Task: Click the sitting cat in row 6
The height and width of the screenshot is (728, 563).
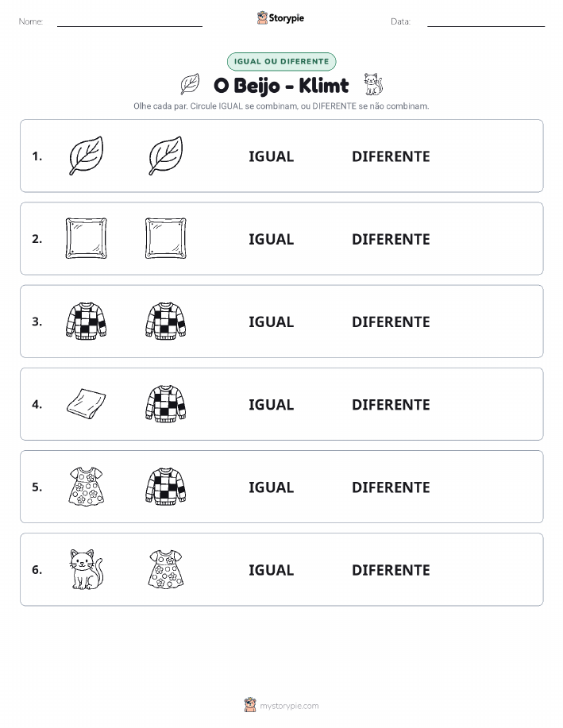Action: tap(87, 569)
